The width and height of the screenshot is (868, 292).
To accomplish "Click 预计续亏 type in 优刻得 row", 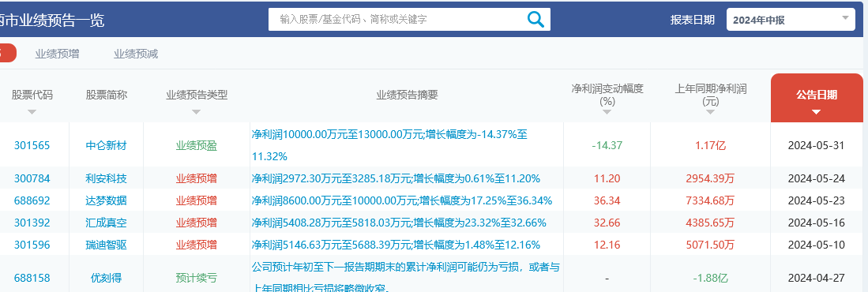I will click(x=197, y=278).
